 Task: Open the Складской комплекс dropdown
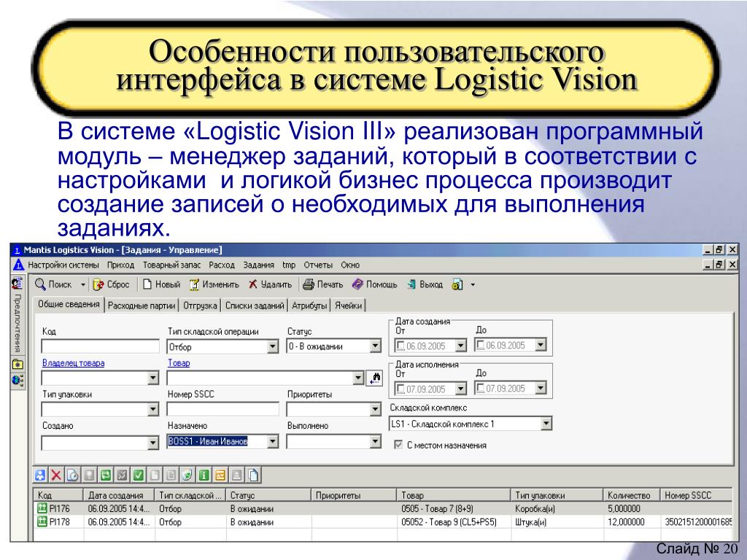point(546,424)
